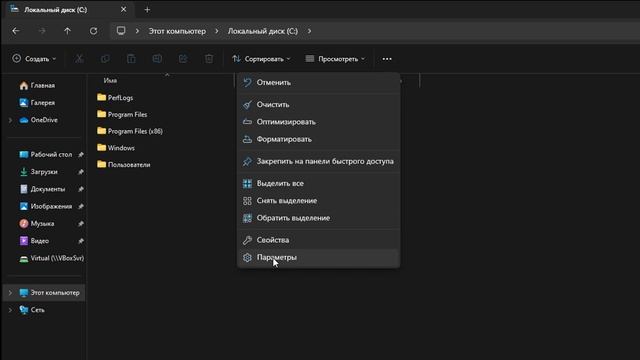
Task: Click the forward navigation arrow
Action: pos(42,31)
